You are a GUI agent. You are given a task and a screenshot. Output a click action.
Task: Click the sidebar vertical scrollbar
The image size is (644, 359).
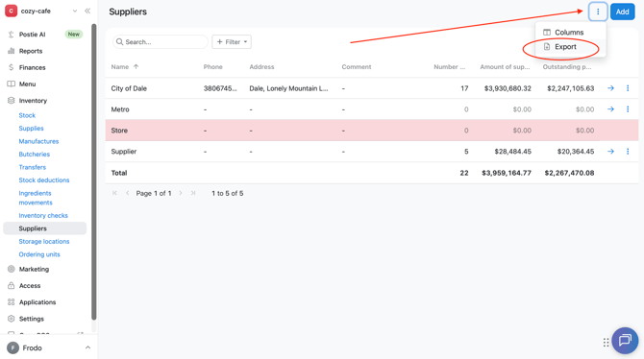(94, 173)
